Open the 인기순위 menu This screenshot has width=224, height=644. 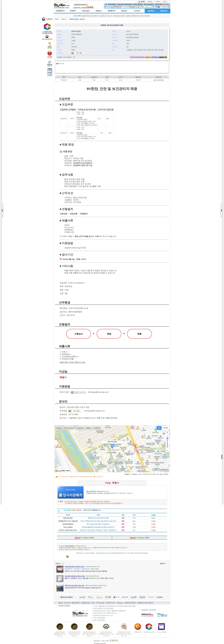137,11
